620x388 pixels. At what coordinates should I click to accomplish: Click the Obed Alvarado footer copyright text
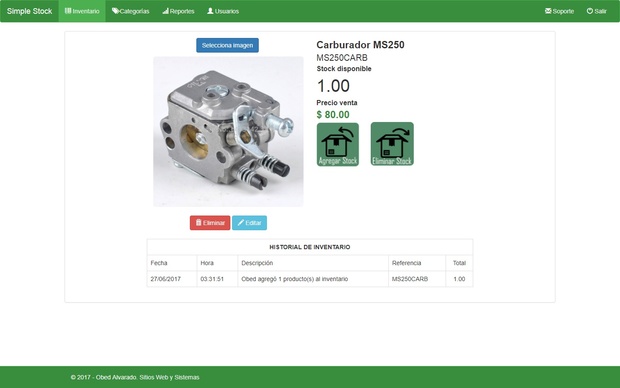[x=135, y=377]
